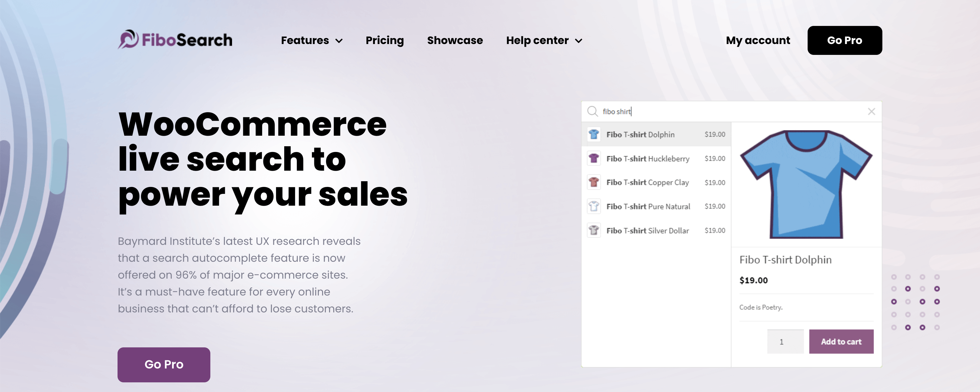Click the Copper Clay t-shirt thumbnail icon

point(594,182)
